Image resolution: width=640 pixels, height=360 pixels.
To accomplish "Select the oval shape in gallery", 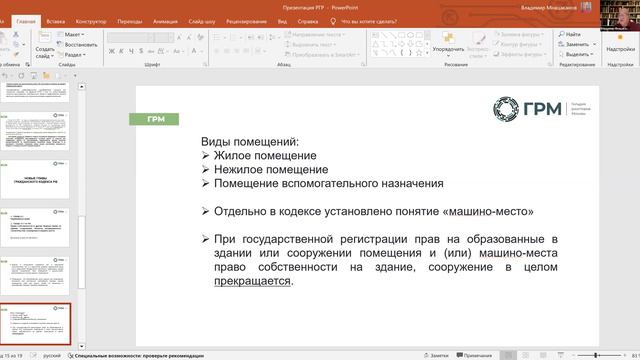I will 410,35.
